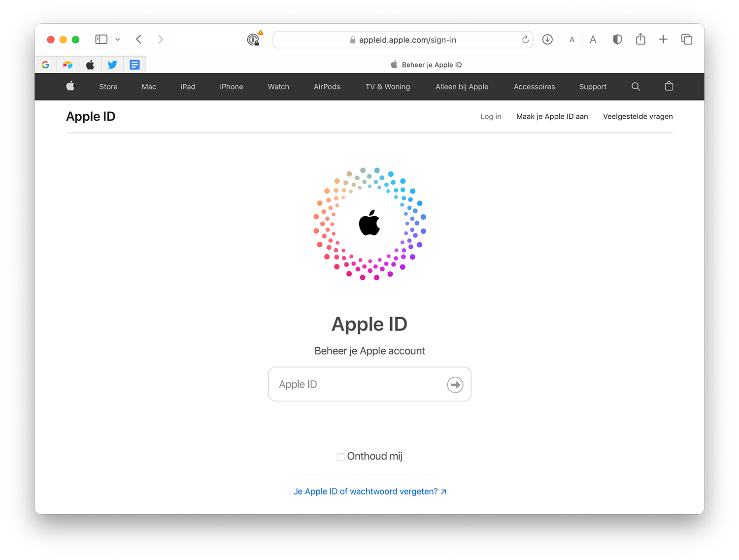Show tab overview icon

[x=687, y=39]
